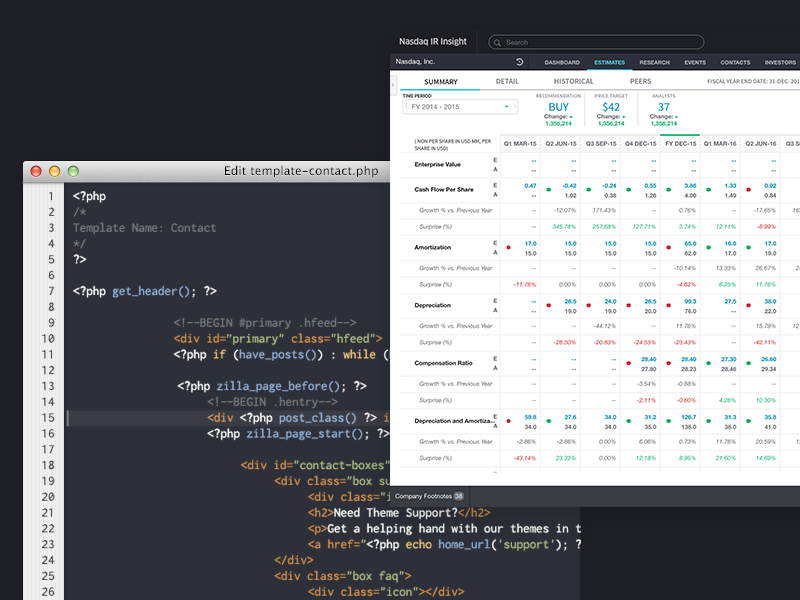Screen dimensions: 800x600
Task: Click the 38 footnotes count badge
Action: click(x=458, y=496)
